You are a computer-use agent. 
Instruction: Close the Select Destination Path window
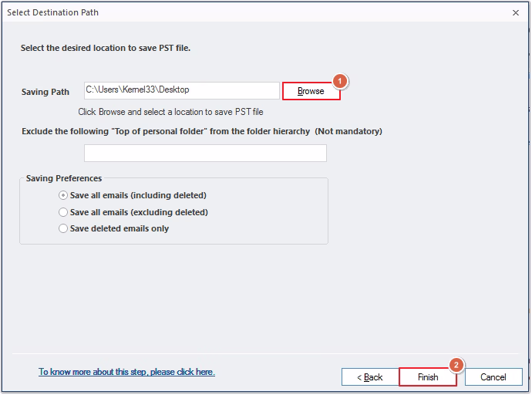pyautogui.click(x=516, y=13)
